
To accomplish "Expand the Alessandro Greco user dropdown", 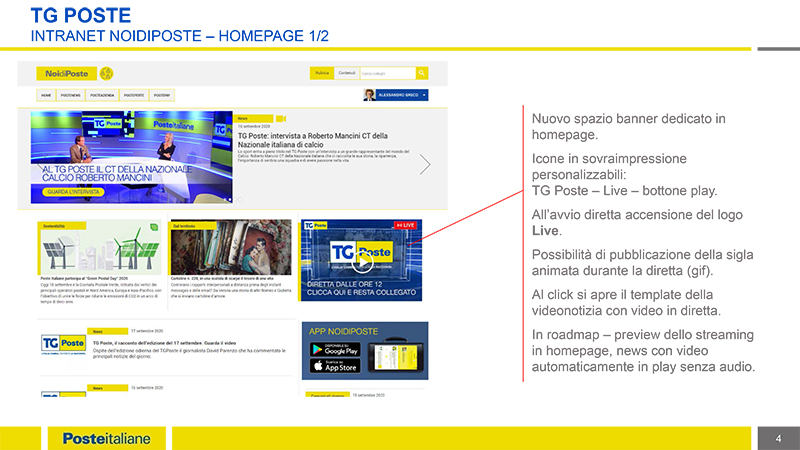I will pyautogui.click(x=424, y=95).
